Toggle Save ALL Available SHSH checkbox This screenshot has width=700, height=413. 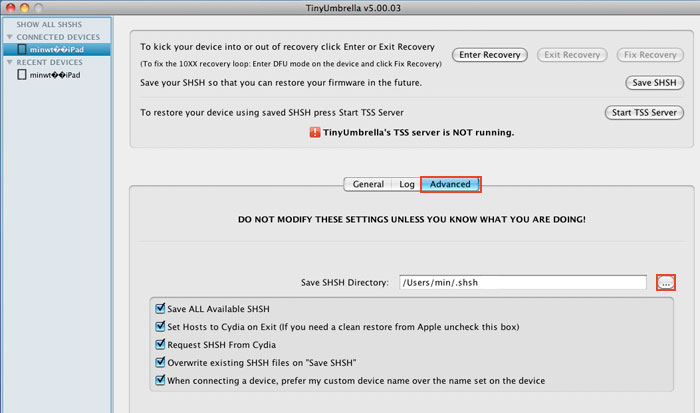click(x=160, y=308)
